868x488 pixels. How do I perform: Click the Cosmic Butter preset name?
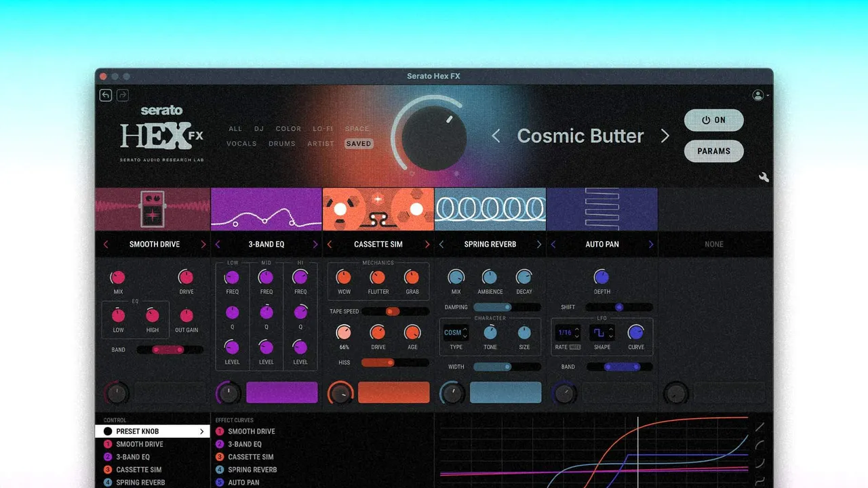click(580, 136)
